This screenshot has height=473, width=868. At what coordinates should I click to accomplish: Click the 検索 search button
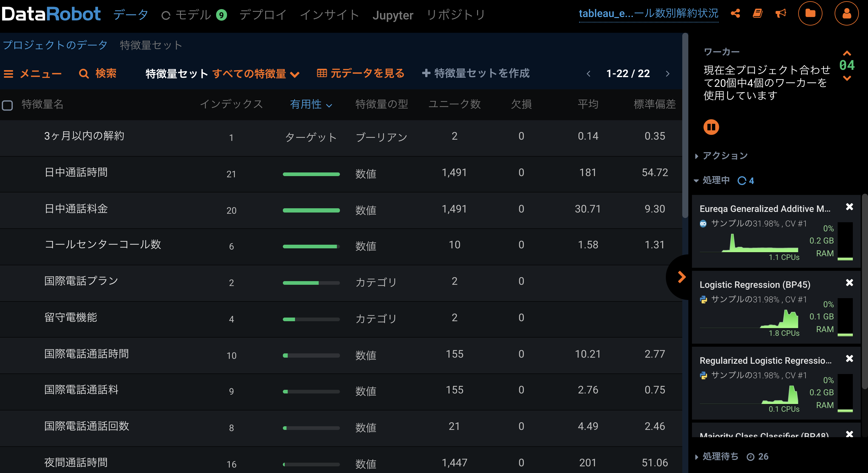pos(98,73)
